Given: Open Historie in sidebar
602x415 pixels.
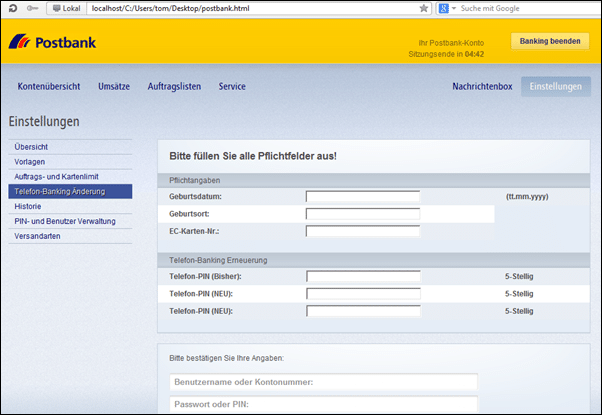Looking at the screenshot, I should pyautogui.click(x=70, y=206).
